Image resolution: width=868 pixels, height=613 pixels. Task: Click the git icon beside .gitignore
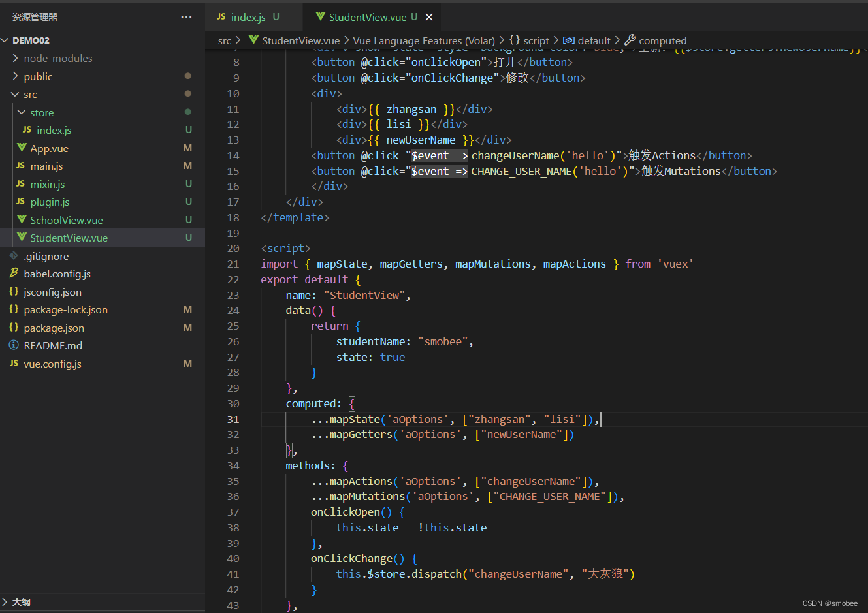pyautogui.click(x=14, y=255)
